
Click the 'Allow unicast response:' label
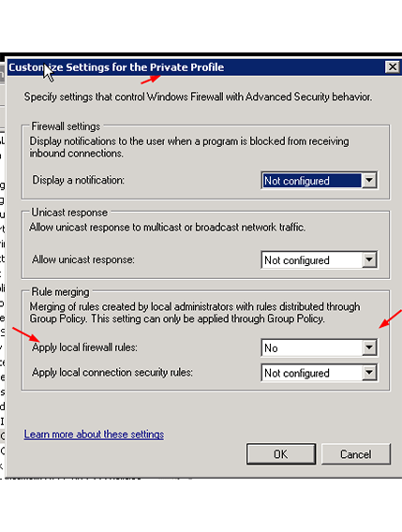point(83,259)
